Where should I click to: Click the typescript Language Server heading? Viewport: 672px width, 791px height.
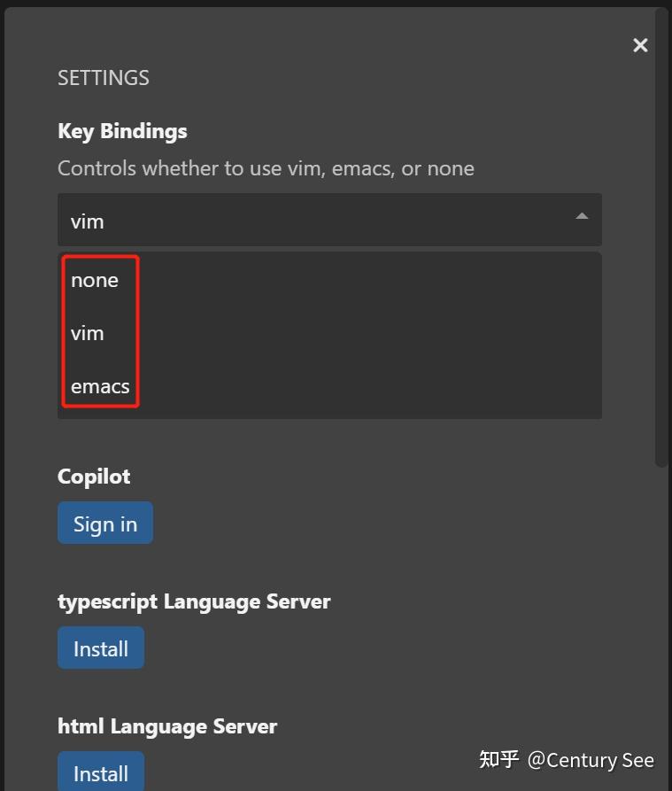click(x=193, y=601)
